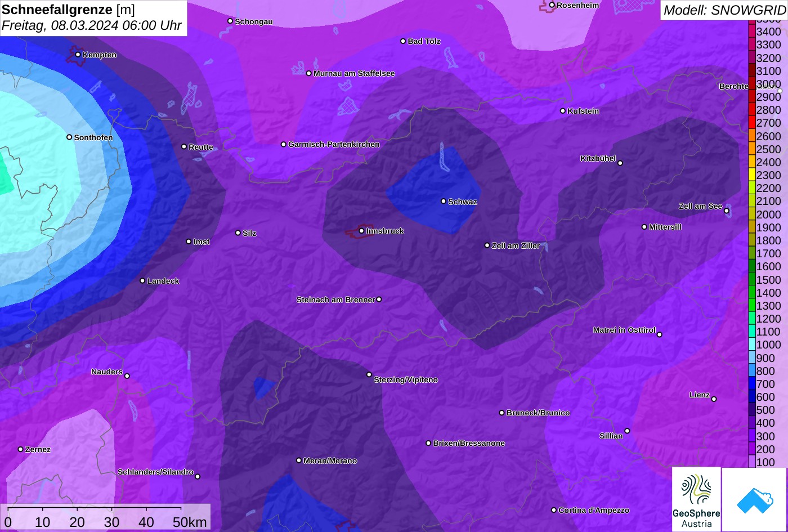This screenshot has height=532, width=788.
Task: Select the Nauders map marker dot
Action: click(127, 376)
